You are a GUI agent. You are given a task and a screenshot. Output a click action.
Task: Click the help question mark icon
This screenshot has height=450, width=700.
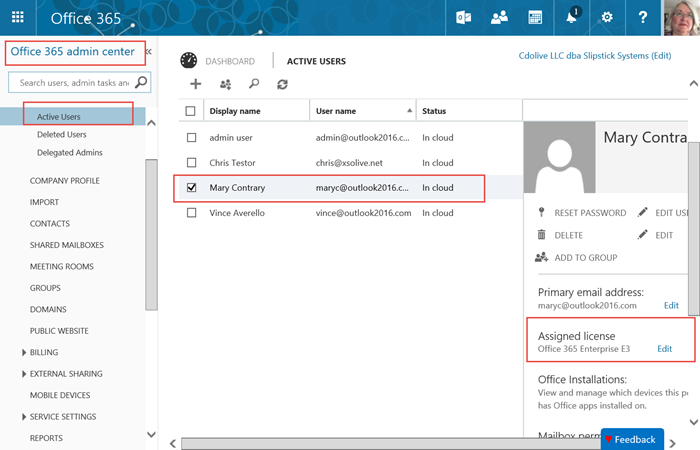click(x=643, y=17)
